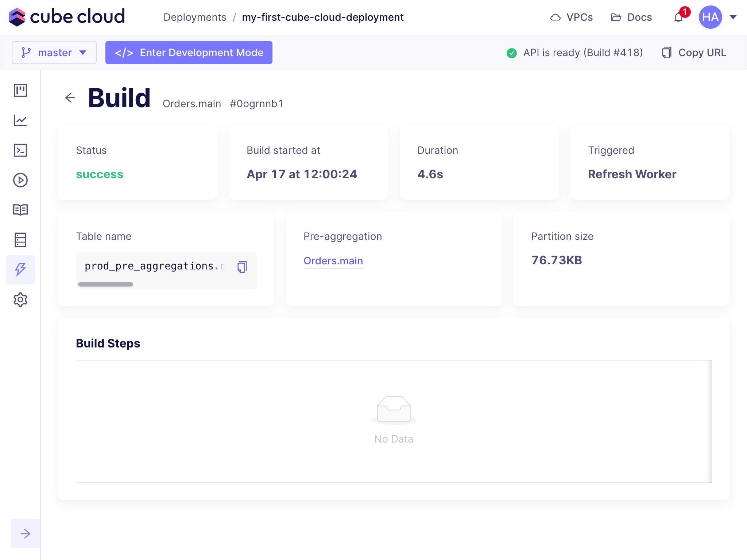The width and height of the screenshot is (747, 560).
Task: Open the Orders.main pre-aggregation link
Action: pyautogui.click(x=333, y=261)
